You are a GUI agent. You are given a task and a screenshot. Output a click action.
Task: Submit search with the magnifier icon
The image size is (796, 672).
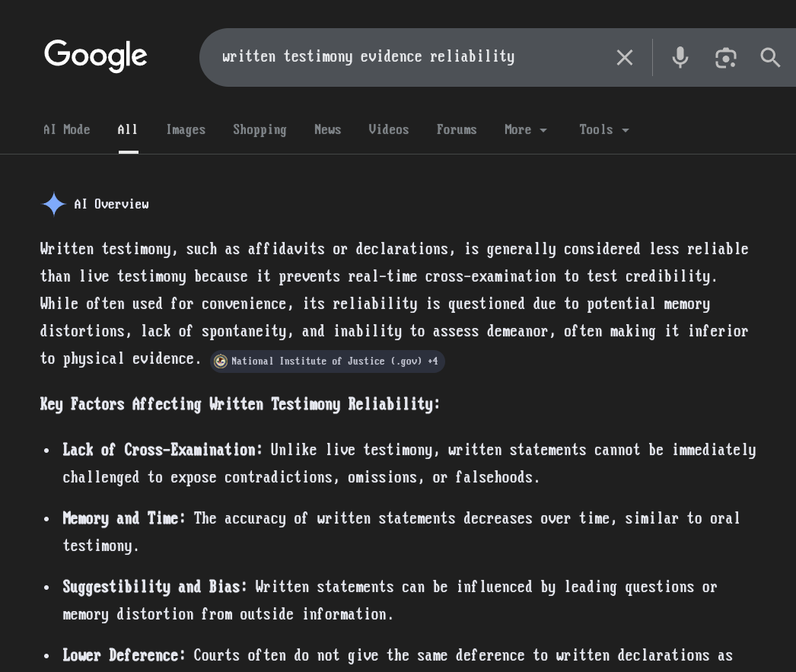[x=769, y=57]
